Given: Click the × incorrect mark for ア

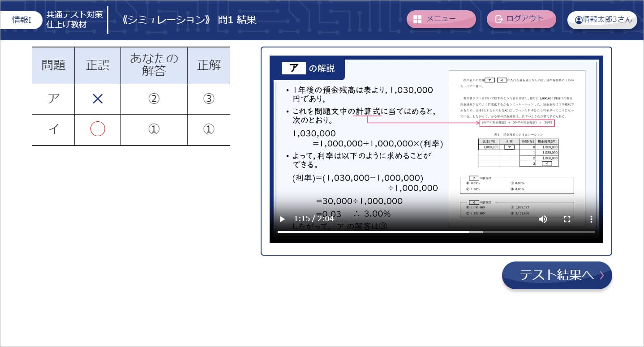Looking at the screenshot, I should pos(98,99).
